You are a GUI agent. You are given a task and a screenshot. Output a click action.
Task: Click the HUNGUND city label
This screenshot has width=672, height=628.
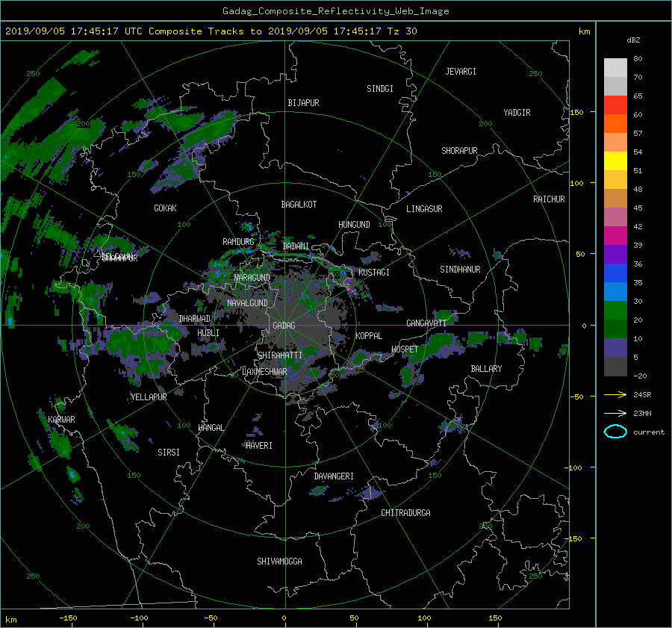click(354, 225)
